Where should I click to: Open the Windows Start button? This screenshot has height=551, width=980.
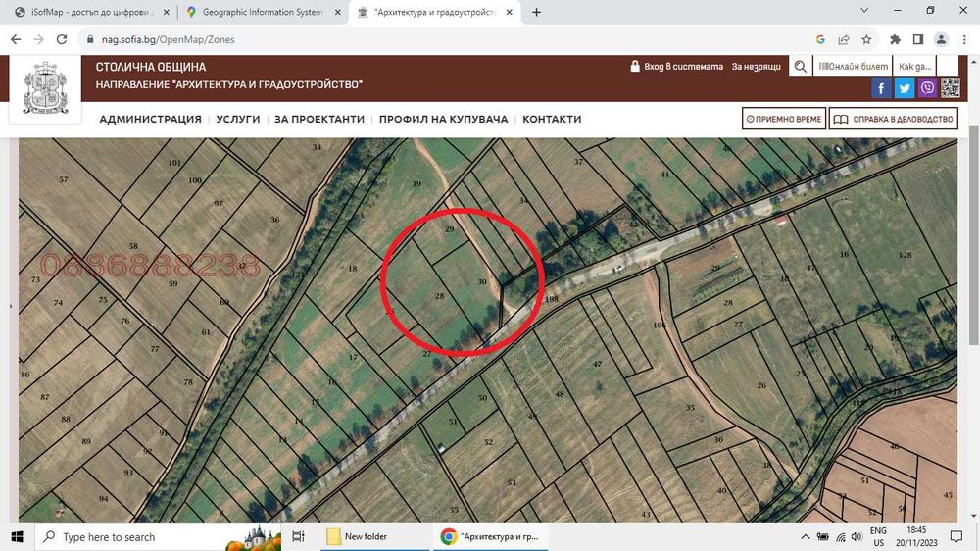point(17,536)
